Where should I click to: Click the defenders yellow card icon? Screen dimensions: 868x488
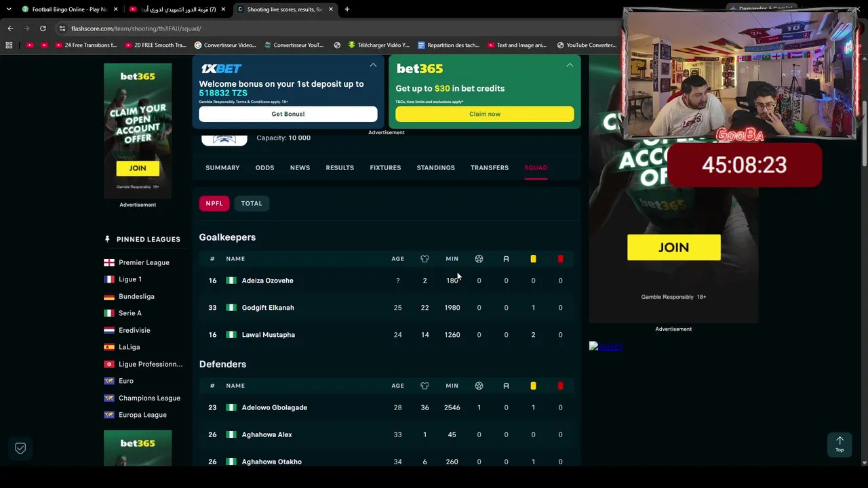(533, 386)
